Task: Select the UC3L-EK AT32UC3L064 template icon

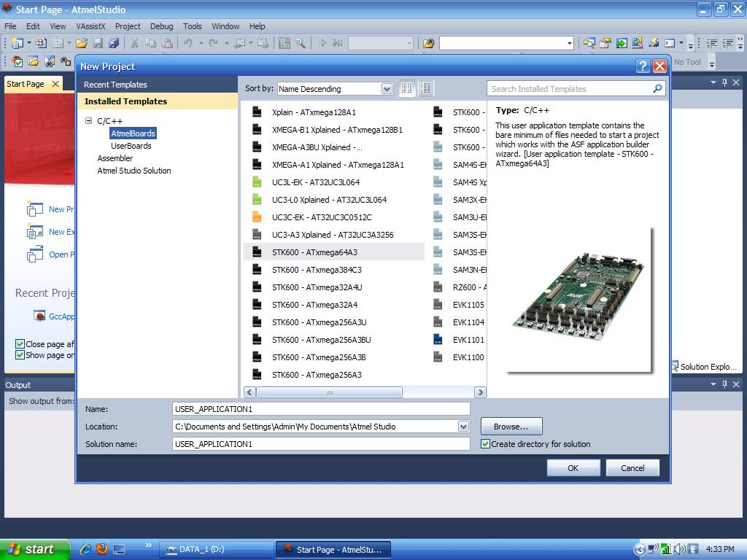Action: tap(256, 182)
